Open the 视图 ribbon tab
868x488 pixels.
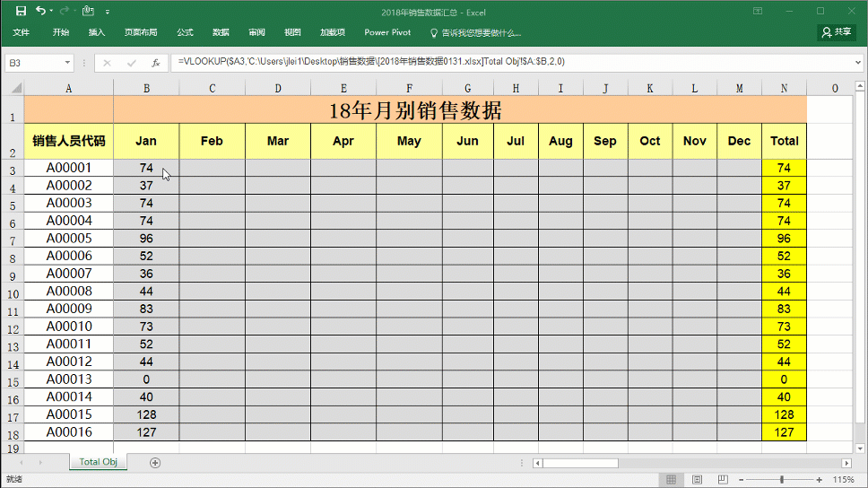click(x=292, y=32)
